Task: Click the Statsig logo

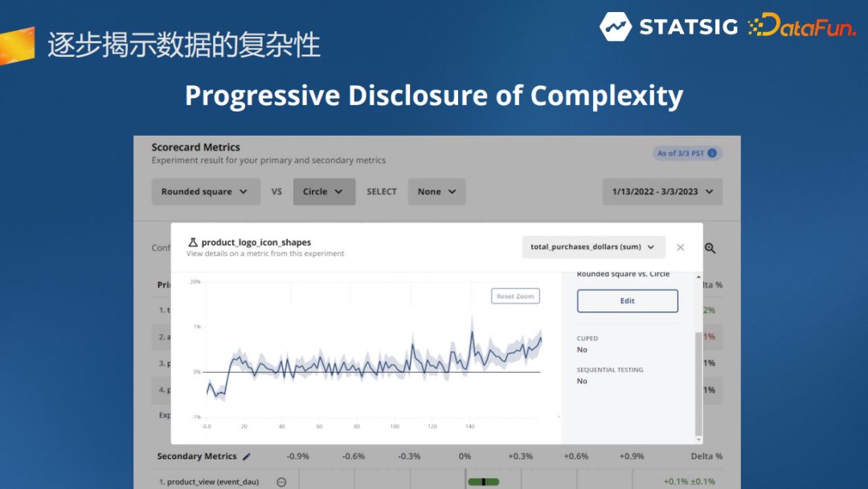Action: (x=669, y=26)
